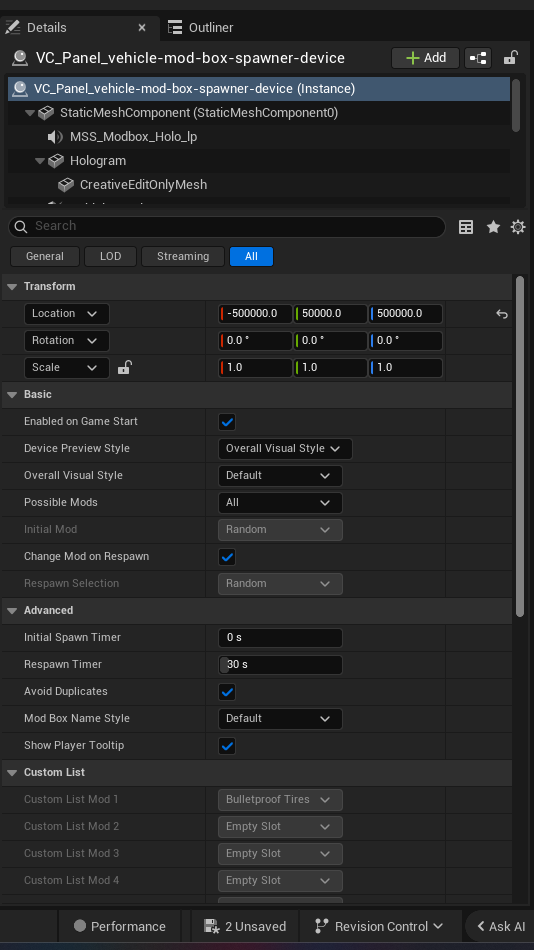534x950 pixels.
Task: Open the property matrix table view icon
Action: [466, 227]
